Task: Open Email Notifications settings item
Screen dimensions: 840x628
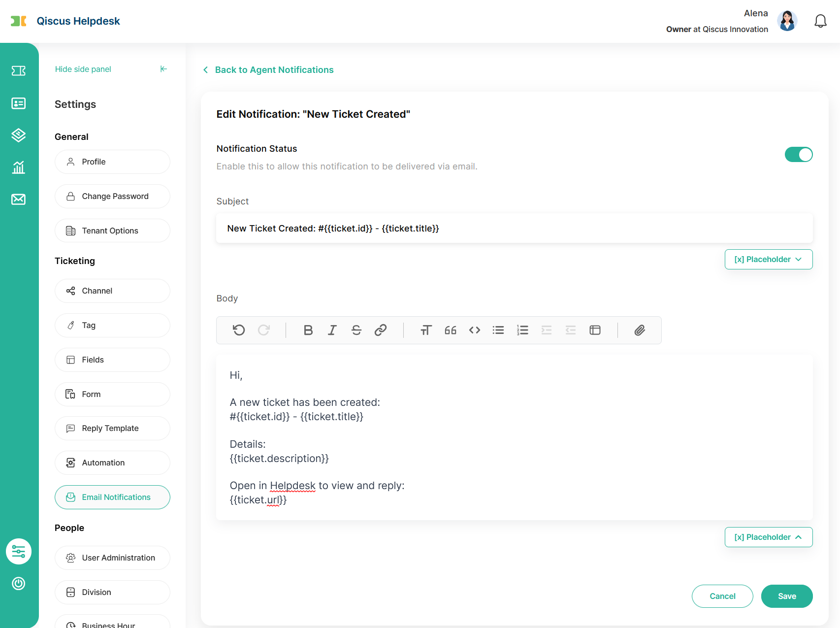Action: click(113, 497)
